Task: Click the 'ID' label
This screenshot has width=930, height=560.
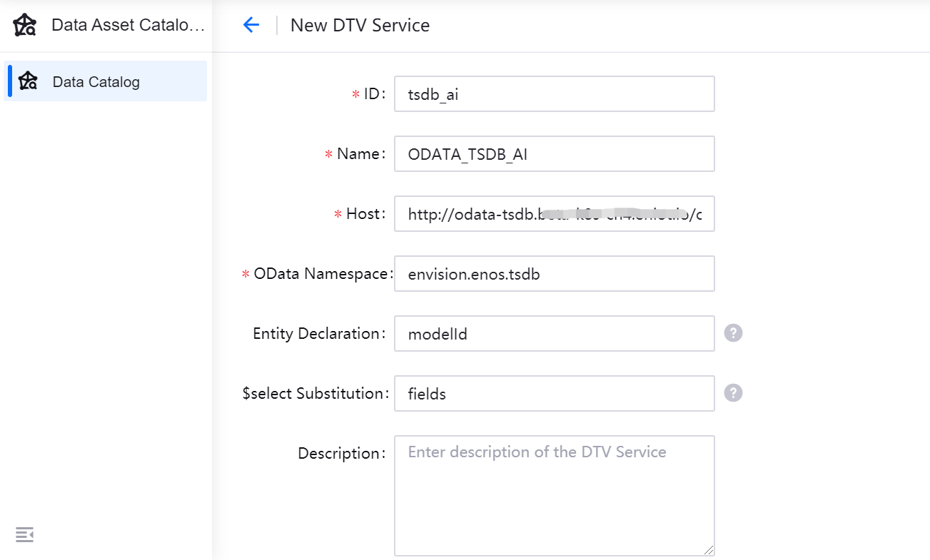Action: coord(374,94)
